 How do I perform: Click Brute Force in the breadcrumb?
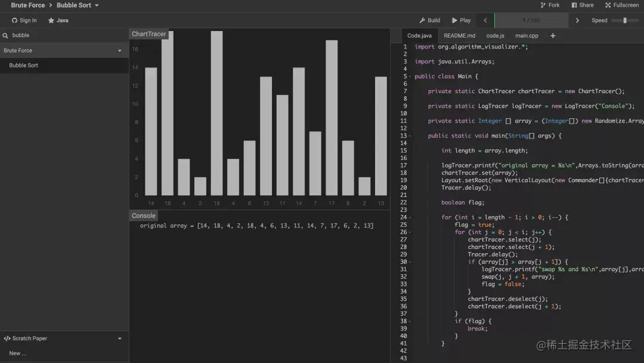[x=28, y=5]
